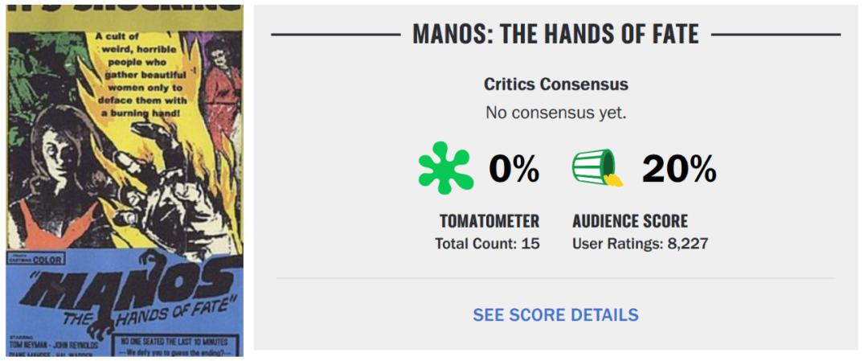This screenshot has height=361, width=868.
Task: Click User Ratings: 8,227 text
Action: point(640,243)
